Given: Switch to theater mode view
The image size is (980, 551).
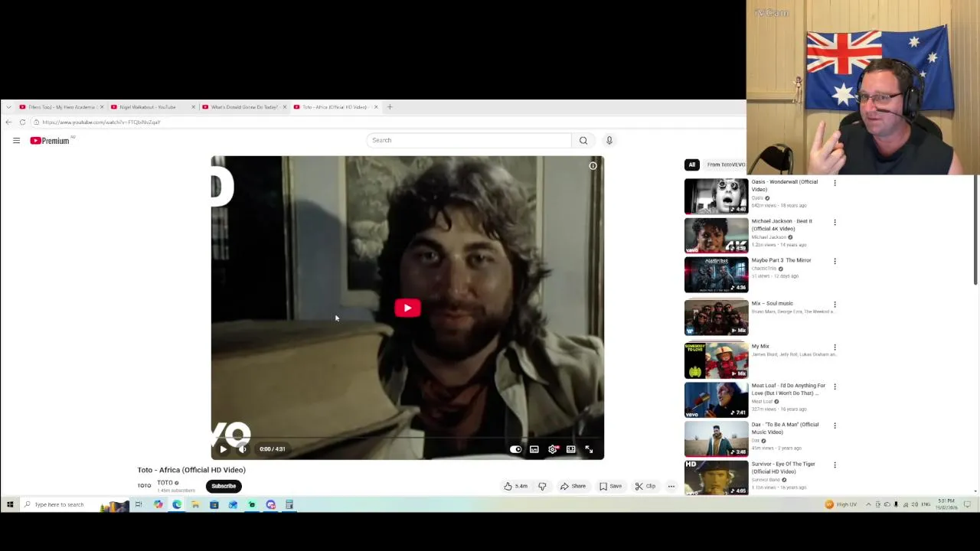Looking at the screenshot, I should (571, 449).
